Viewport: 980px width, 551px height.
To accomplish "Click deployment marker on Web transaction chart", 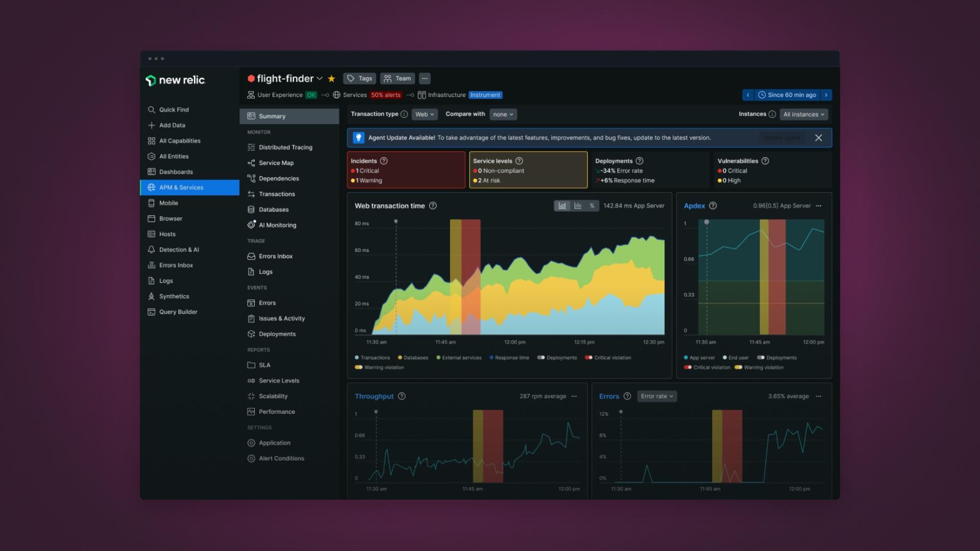I will [396, 221].
